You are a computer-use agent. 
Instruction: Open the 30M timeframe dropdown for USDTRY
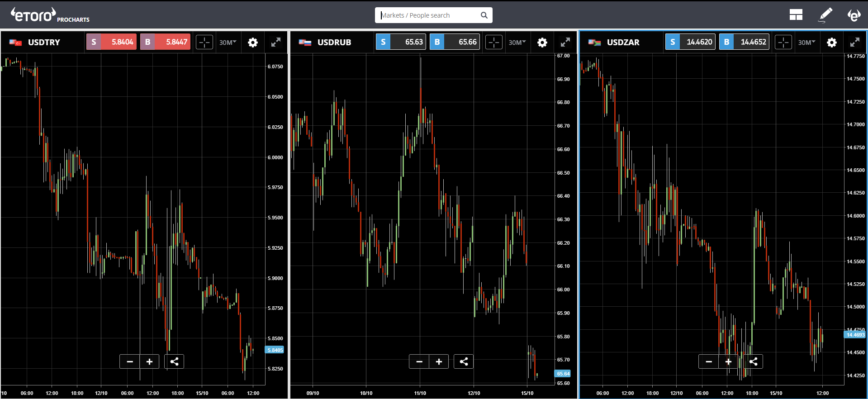(x=228, y=43)
